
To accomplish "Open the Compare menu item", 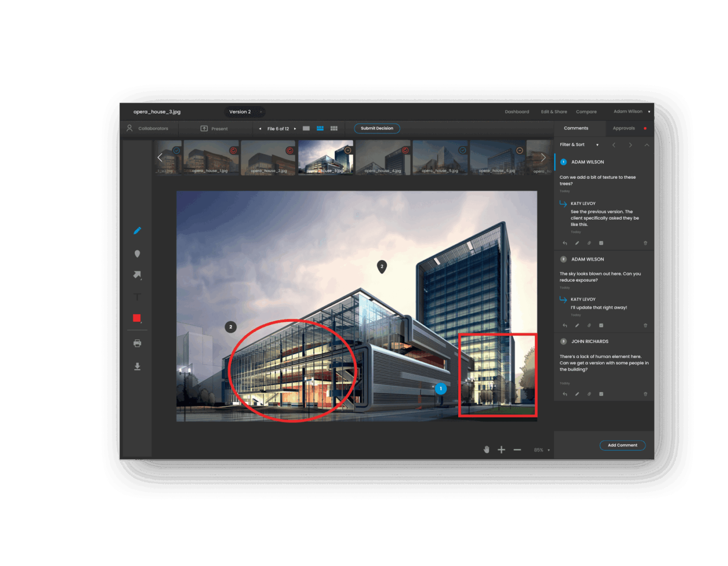I will [x=586, y=112].
